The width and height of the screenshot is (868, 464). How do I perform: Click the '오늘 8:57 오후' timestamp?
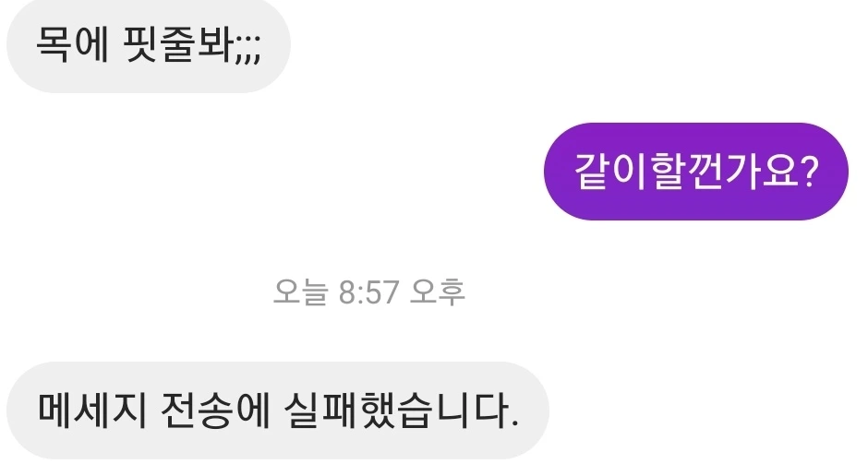point(369,292)
